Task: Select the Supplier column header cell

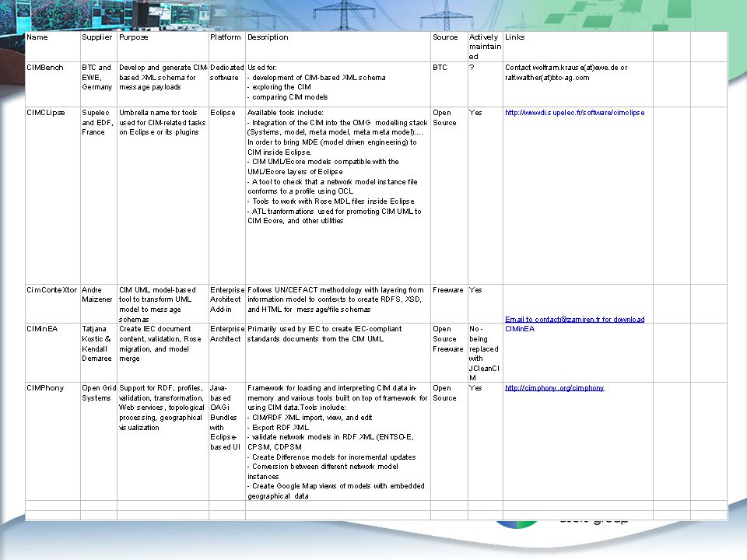Action: click(99, 47)
